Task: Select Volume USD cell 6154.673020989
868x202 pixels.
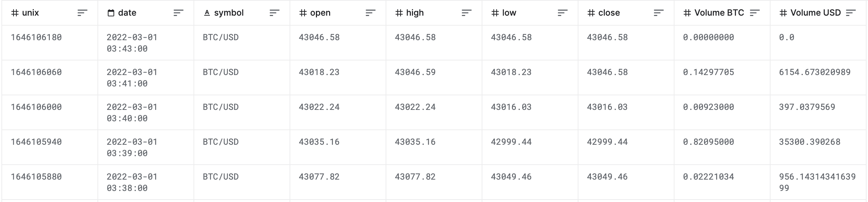Action: pos(815,72)
